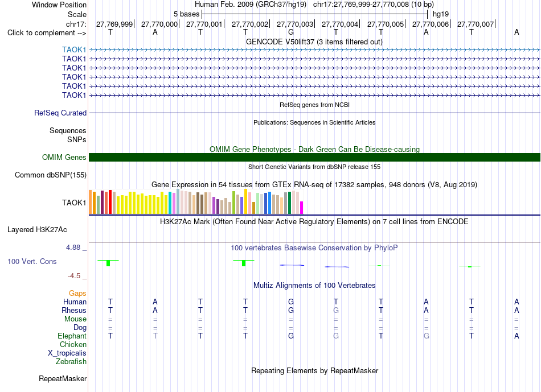Click the 'Scale' label

point(77,14)
